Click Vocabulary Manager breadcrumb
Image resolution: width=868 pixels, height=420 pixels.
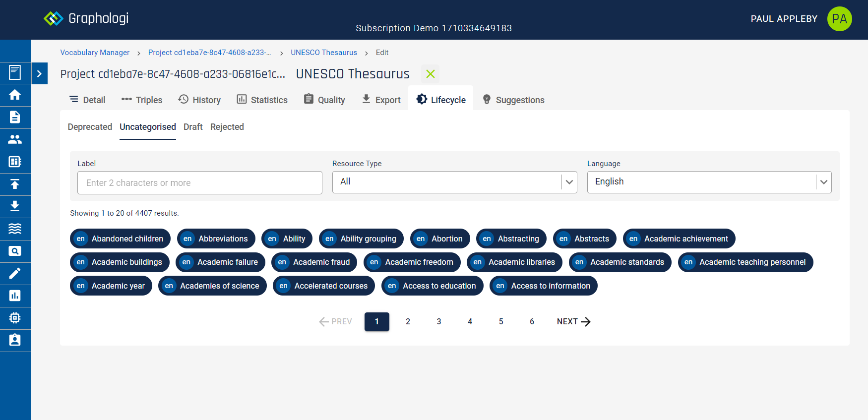click(95, 53)
